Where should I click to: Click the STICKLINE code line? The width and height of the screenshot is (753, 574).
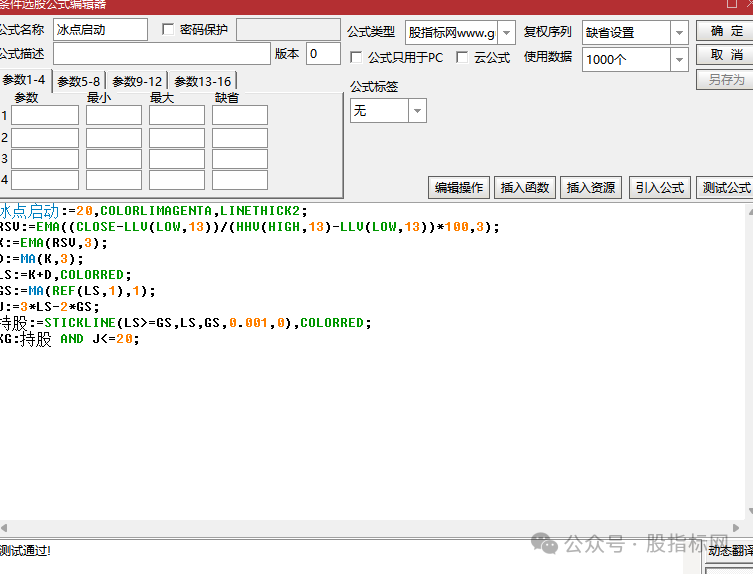click(x=186, y=323)
